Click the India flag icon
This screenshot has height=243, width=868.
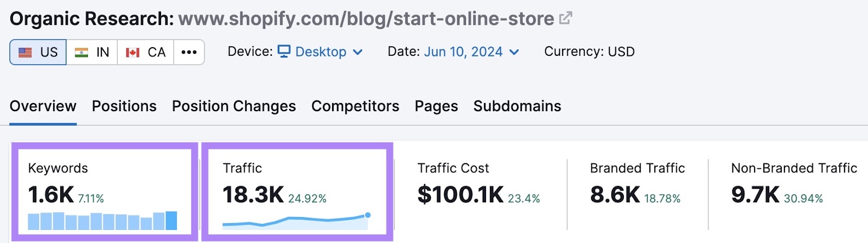(x=81, y=53)
